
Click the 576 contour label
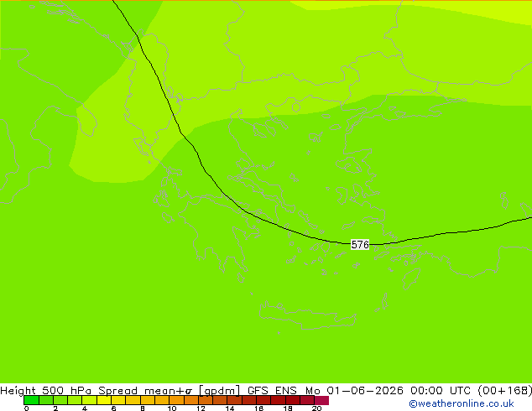(x=360, y=244)
